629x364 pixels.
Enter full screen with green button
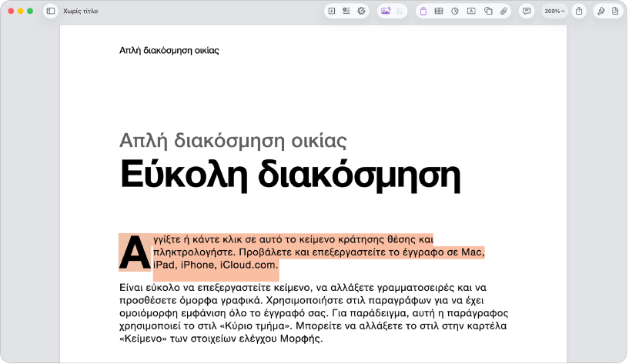coord(30,12)
